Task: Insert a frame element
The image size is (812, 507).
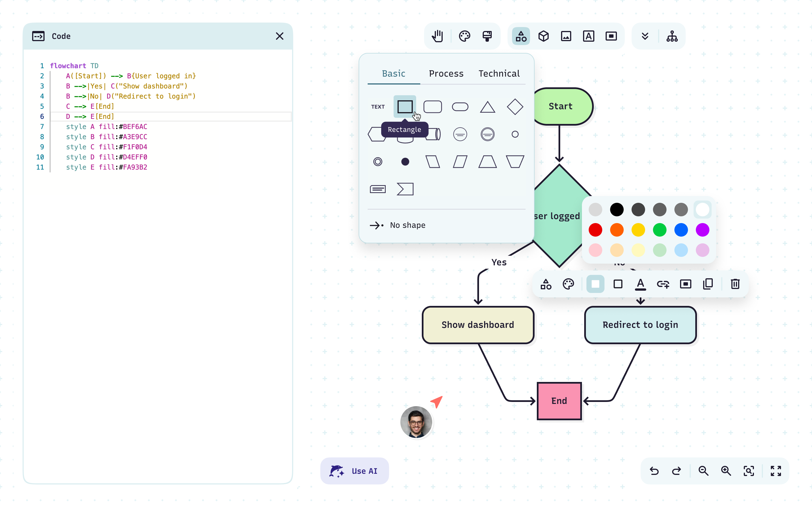Action: pos(611,36)
